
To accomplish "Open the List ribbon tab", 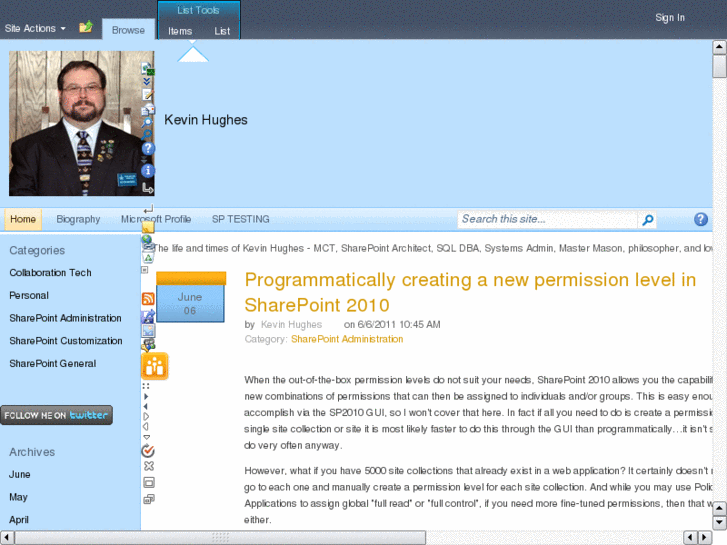I will 222,31.
